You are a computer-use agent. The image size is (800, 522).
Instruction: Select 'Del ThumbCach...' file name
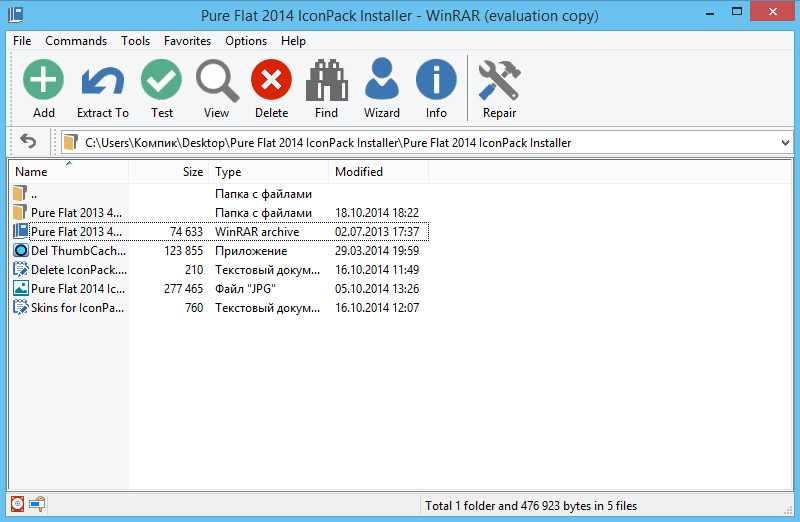click(78, 251)
